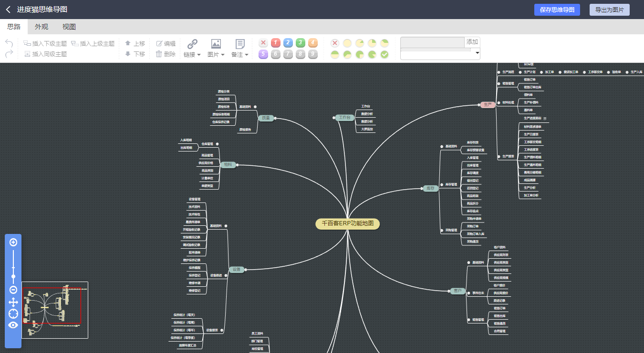Open the 链接 dropdown arrow
Screen dimensions: 644x353
(199, 55)
